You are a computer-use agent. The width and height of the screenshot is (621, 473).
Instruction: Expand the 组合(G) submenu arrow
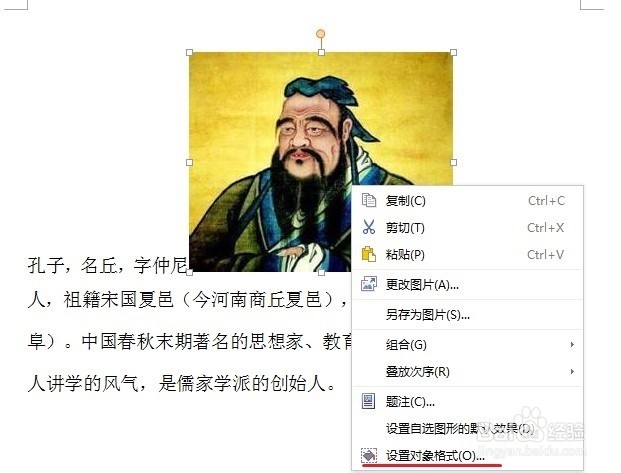(572, 345)
